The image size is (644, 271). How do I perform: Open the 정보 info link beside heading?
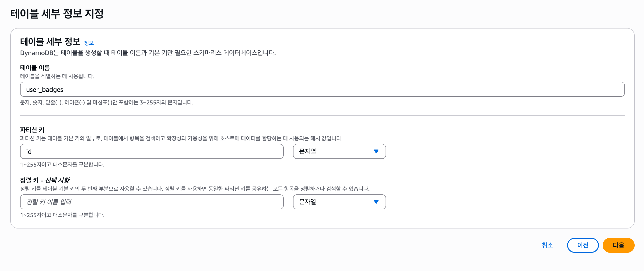89,43
